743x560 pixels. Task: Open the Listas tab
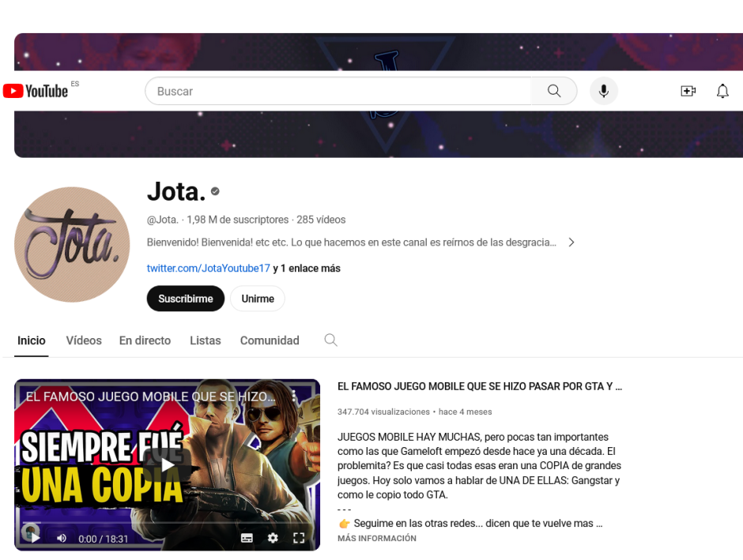[x=206, y=340]
